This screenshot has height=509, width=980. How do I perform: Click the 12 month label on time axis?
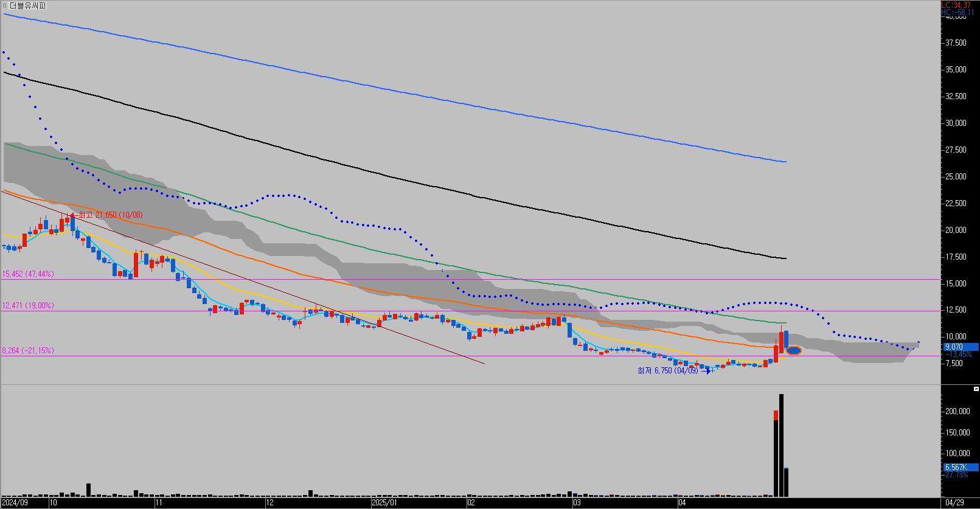pyautogui.click(x=269, y=503)
